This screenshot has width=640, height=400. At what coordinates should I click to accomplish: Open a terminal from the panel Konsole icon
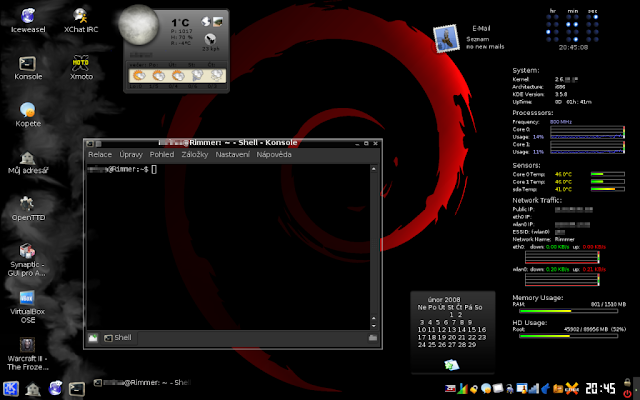[77, 389]
